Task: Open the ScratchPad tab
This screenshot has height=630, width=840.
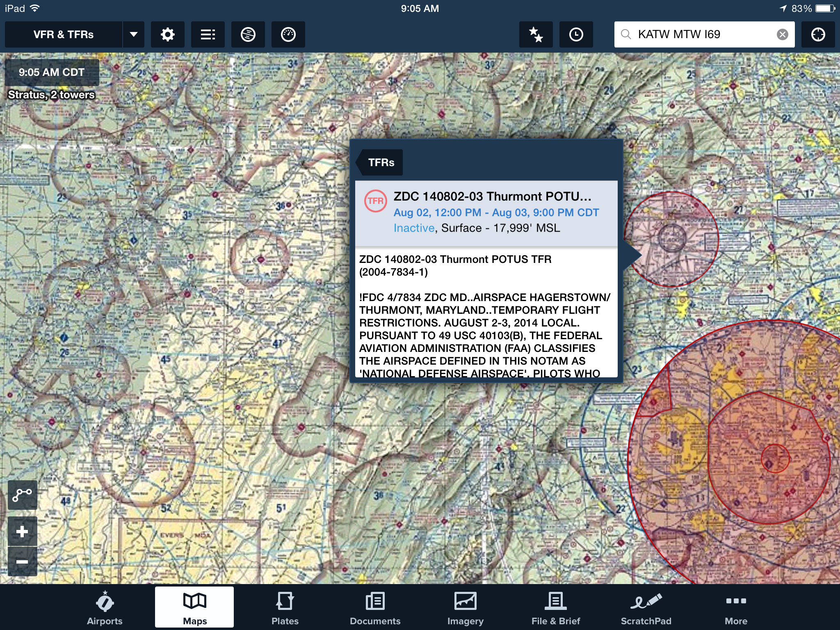Action: 646,609
